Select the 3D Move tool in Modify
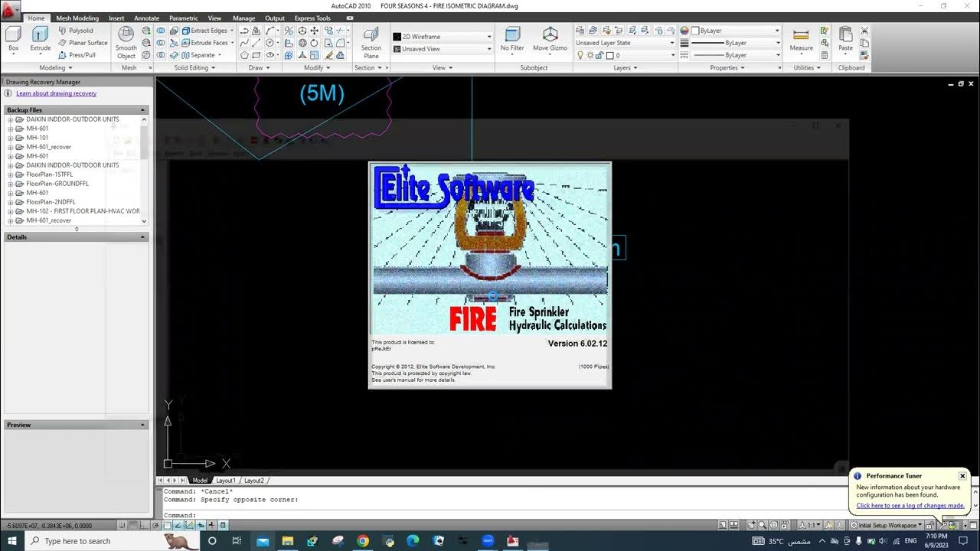Viewport: 980px width, 551px height. click(314, 31)
